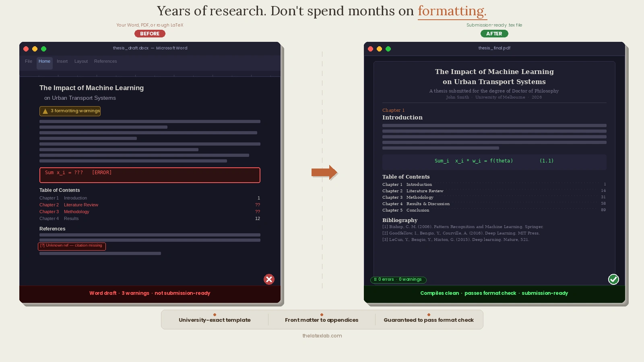644x362 pixels.
Task: Click the warning triangle on the formatting warnings badge
Action: [44, 111]
